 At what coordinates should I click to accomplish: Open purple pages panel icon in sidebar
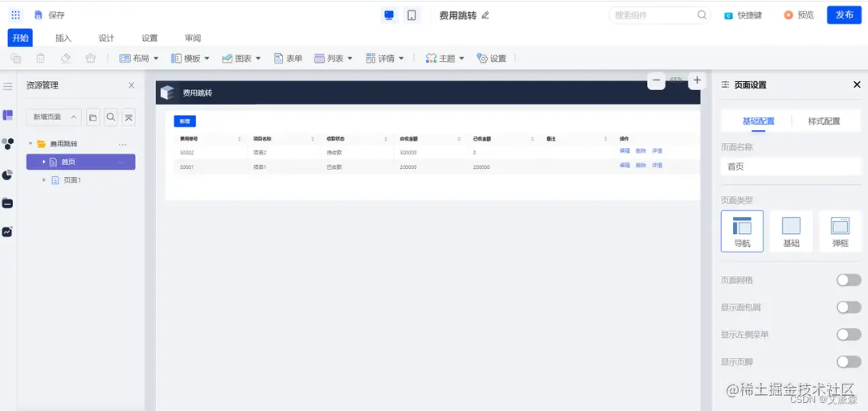8,115
